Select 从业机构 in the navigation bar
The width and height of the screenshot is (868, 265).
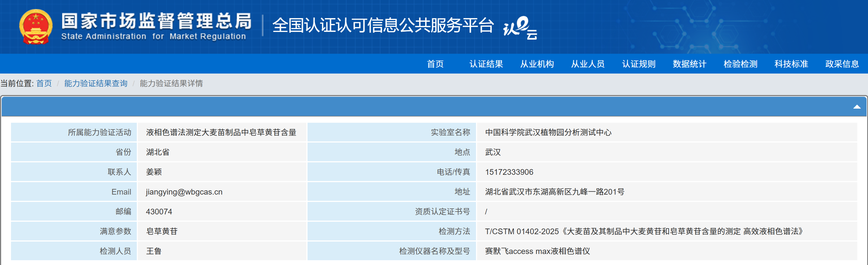coord(537,64)
